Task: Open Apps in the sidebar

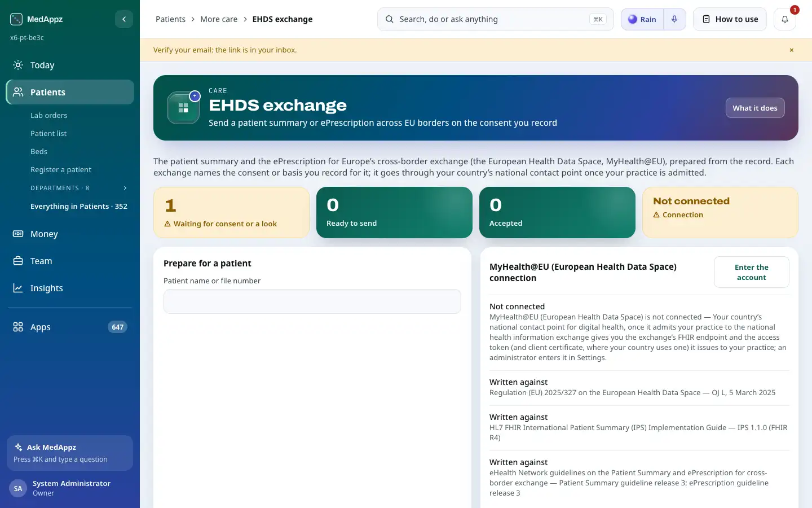Action: click(x=70, y=327)
